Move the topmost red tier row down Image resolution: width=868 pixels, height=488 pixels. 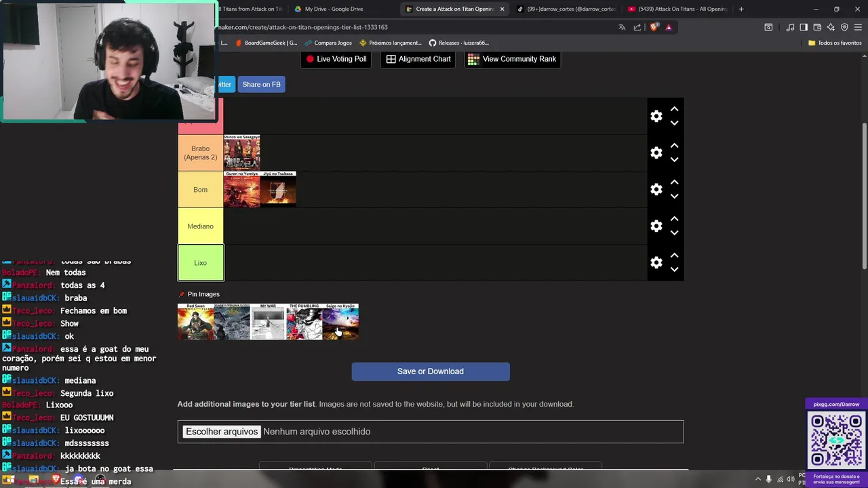pos(674,123)
